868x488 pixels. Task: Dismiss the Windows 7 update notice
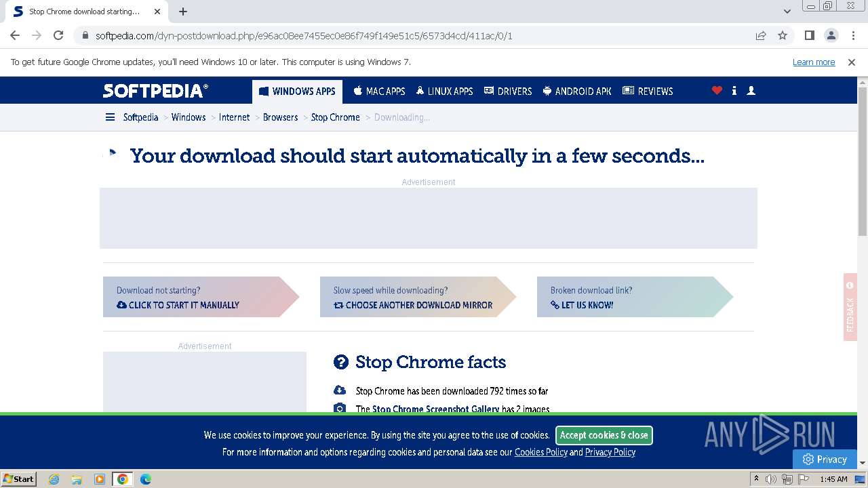click(x=852, y=62)
